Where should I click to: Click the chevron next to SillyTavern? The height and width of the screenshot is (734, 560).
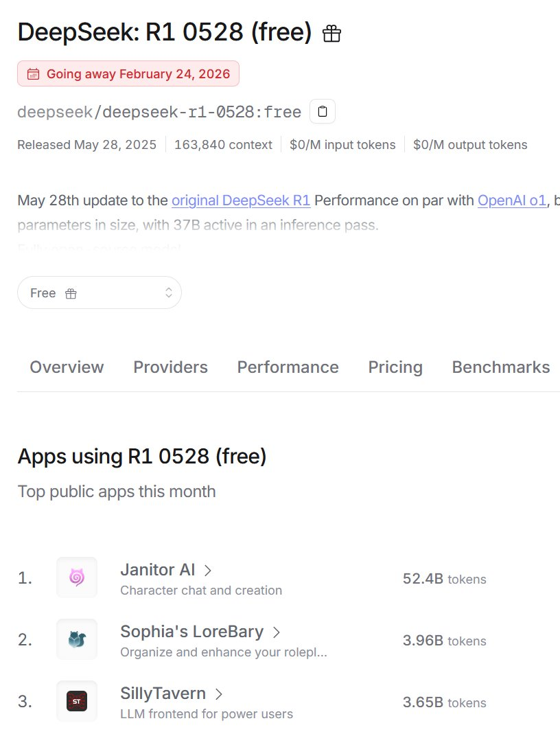[219, 693]
